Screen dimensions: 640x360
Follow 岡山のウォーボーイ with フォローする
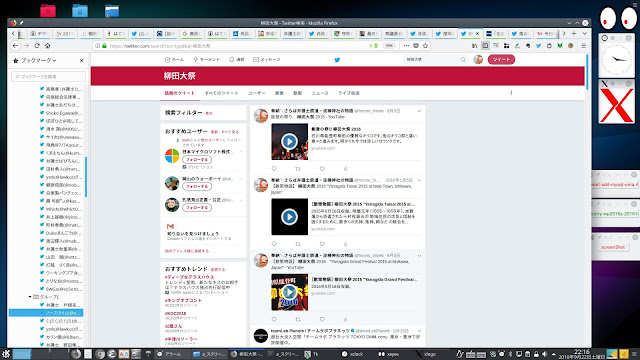pyautogui.click(x=197, y=187)
